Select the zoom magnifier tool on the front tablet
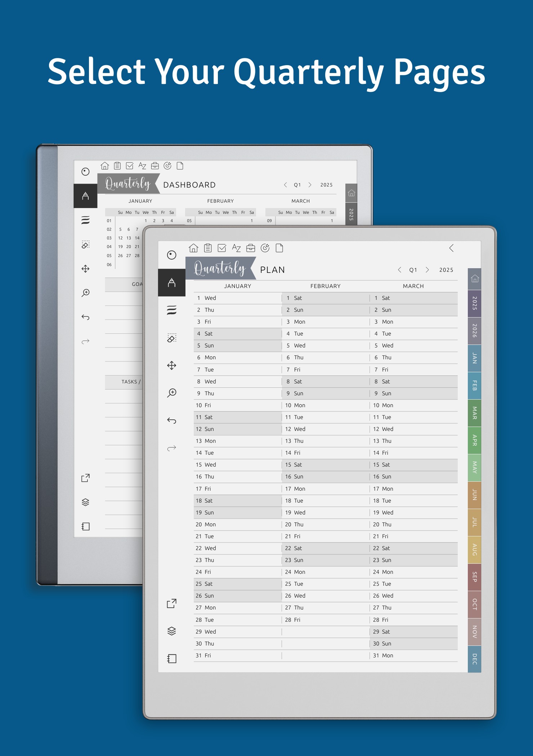Image resolution: width=533 pixels, height=756 pixels. coord(172,393)
